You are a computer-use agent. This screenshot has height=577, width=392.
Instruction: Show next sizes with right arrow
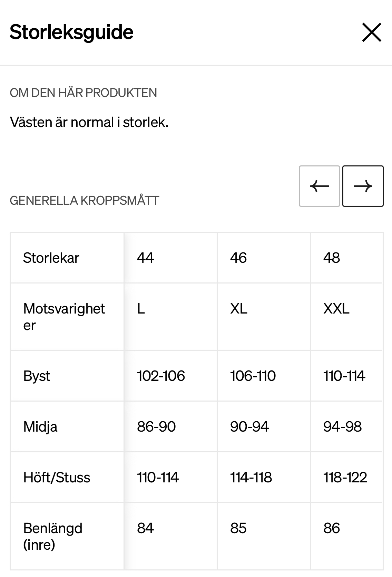[363, 186]
